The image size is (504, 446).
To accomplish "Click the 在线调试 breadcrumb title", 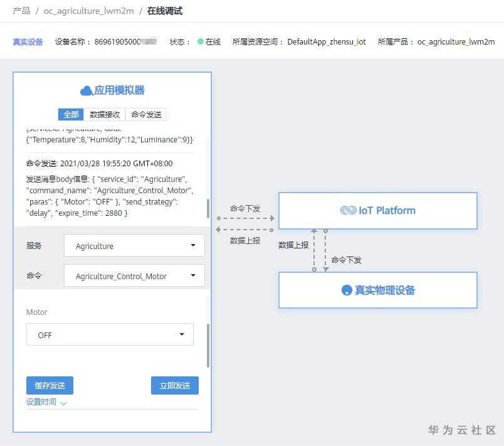I will (165, 11).
